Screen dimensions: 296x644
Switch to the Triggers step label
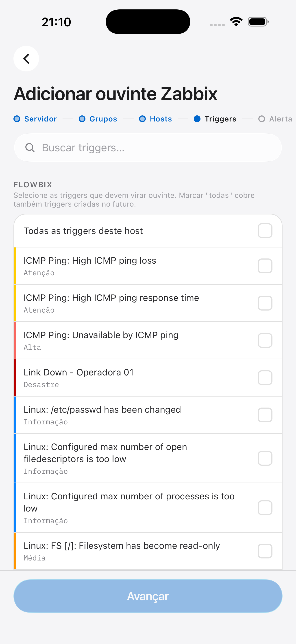220,119
